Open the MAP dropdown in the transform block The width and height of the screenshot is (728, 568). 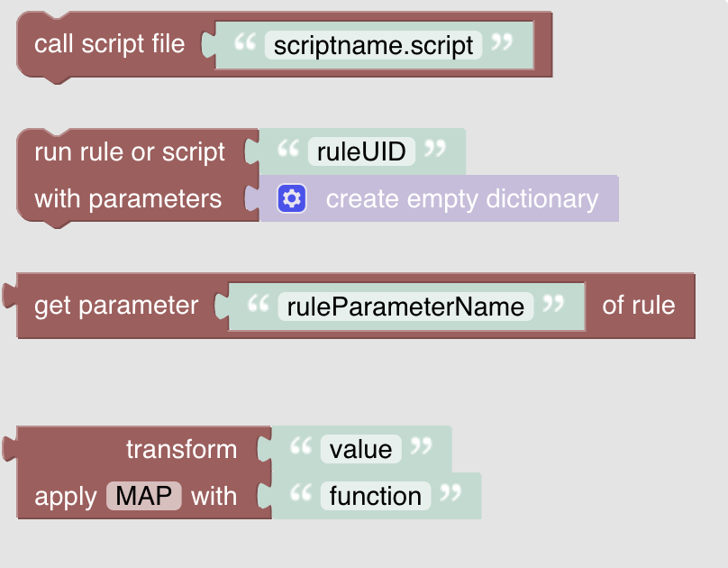click(x=144, y=496)
